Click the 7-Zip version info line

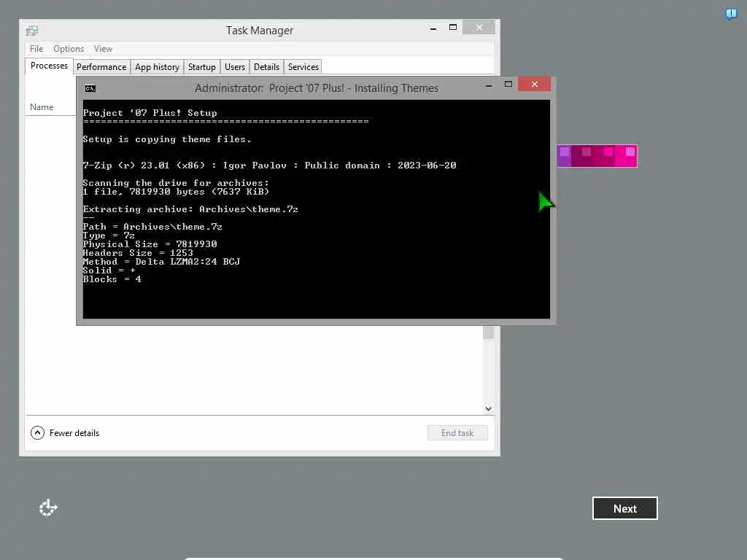[269, 166]
